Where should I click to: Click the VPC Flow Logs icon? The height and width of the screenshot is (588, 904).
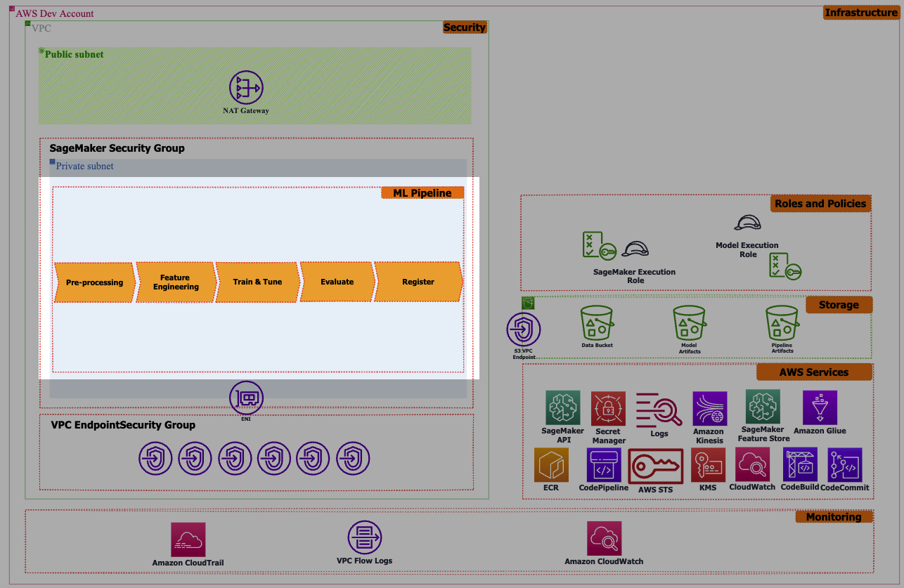coord(365,537)
